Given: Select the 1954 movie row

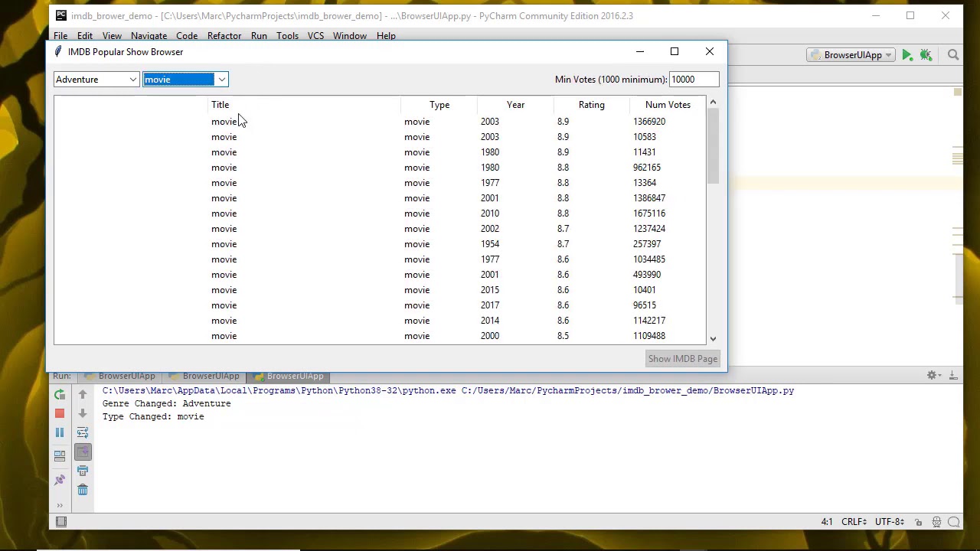Looking at the screenshot, I should (x=381, y=244).
